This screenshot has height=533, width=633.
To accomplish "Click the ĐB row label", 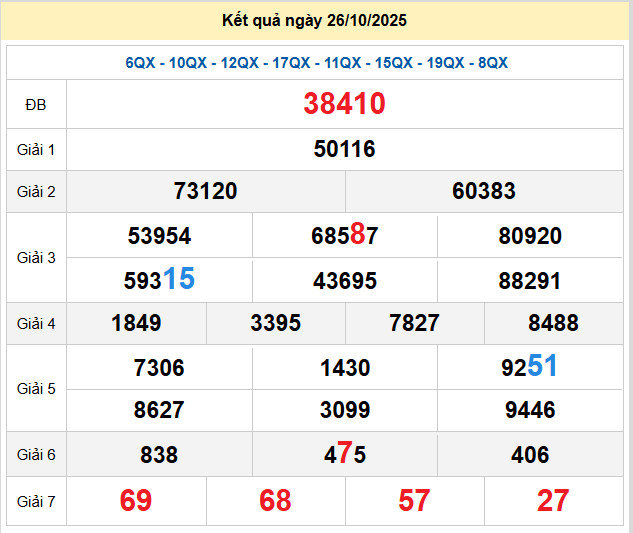I will click(36, 104).
